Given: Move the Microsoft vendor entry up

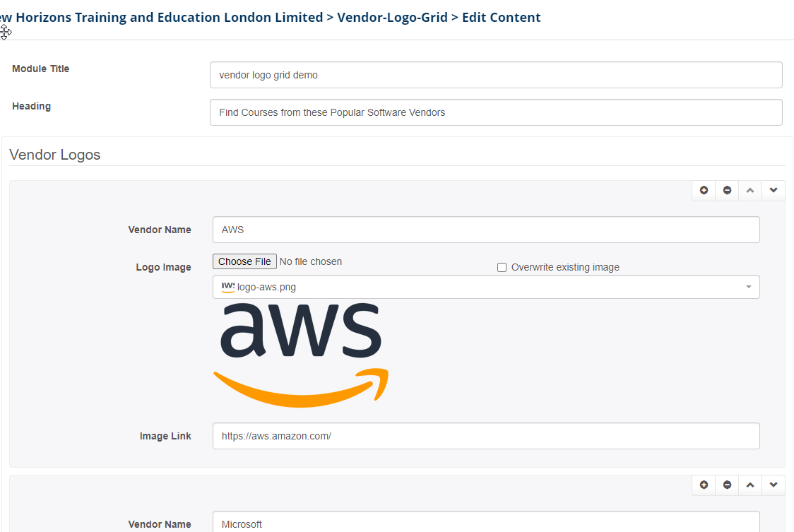Looking at the screenshot, I should point(750,485).
